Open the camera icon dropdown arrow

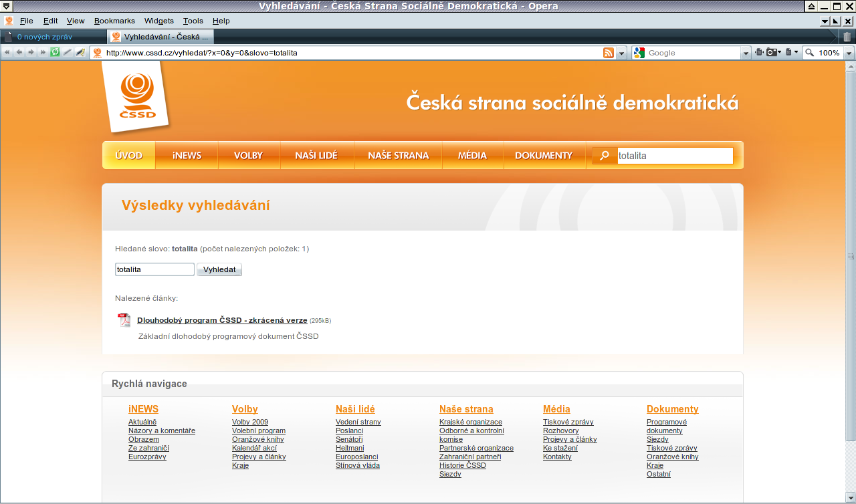(780, 52)
